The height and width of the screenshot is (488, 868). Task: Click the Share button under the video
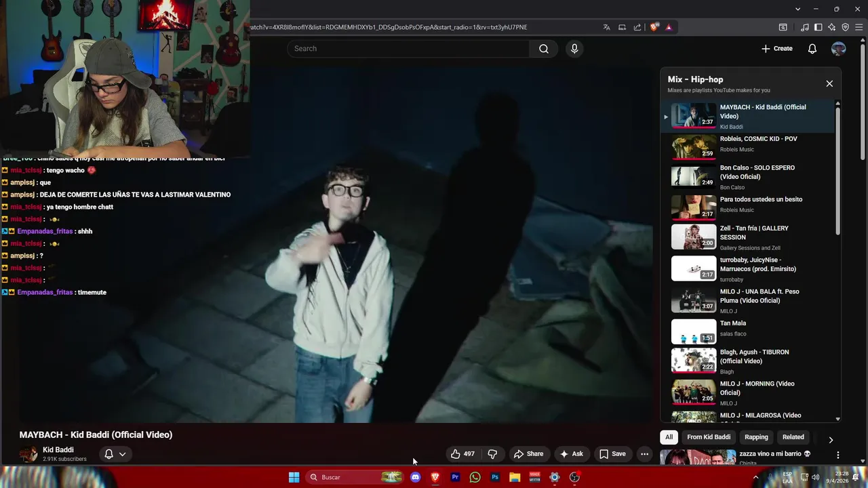528,454
